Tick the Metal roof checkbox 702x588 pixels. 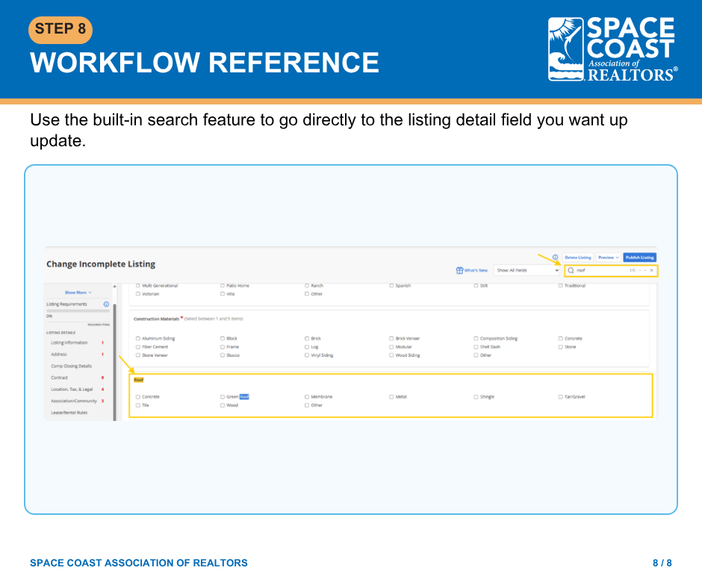pyautogui.click(x=391, y=397)
